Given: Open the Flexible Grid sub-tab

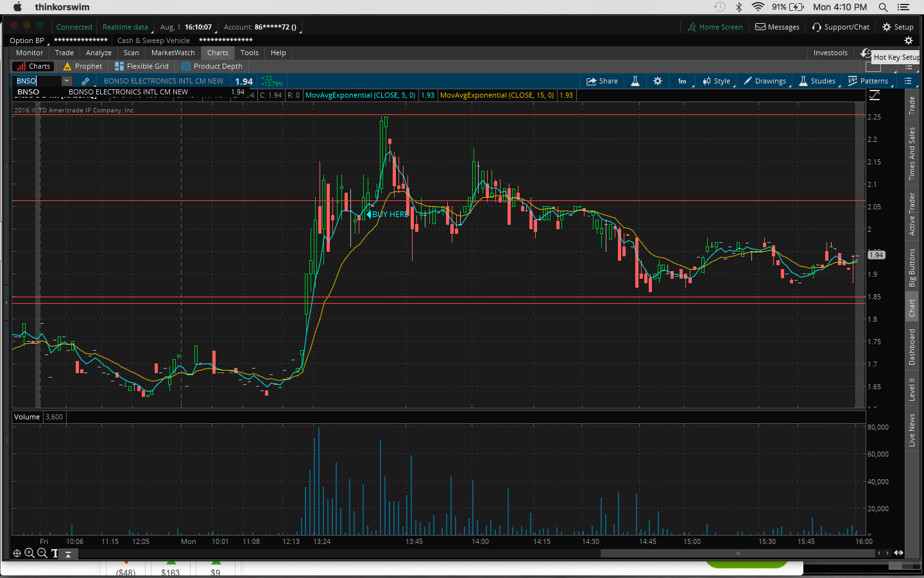Looking at the screenshot, I should 142,66.
